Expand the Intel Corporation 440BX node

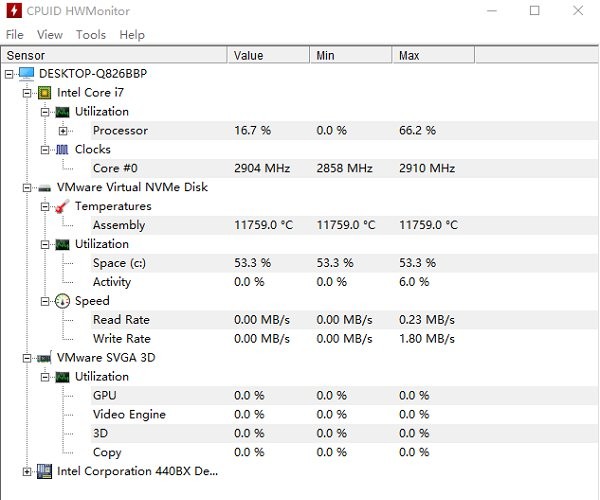pos(27,471)
